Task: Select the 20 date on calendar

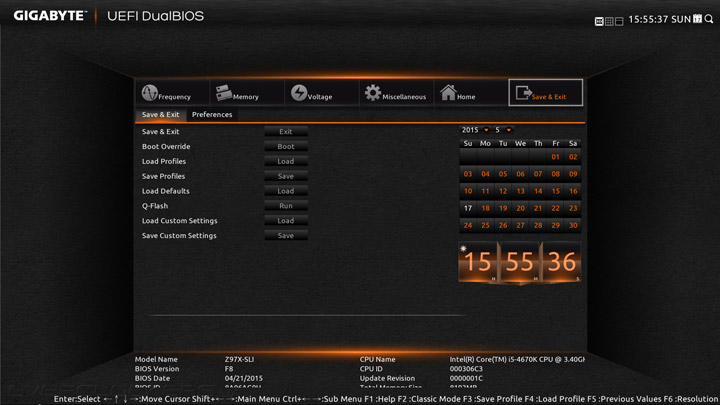Action: pyautogui.click(x=520, y=208)
